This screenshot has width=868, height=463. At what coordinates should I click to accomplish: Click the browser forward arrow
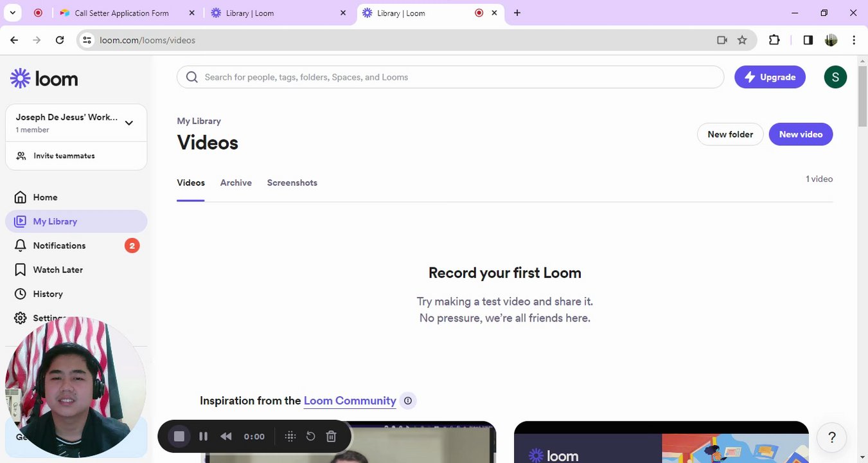tap(37, 40)
